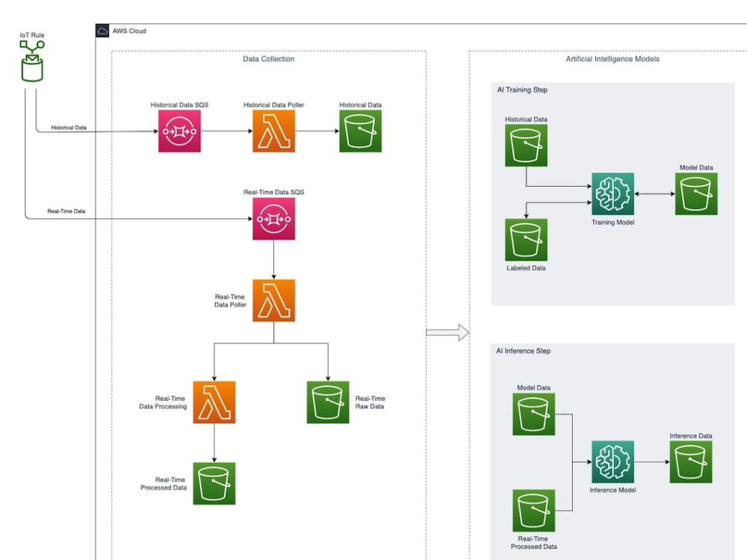This screenshot has width=747, height=560.
Task: Select Real-Time Processed Data bucket in AI Inference Step
Action: (x=533, y=511)
